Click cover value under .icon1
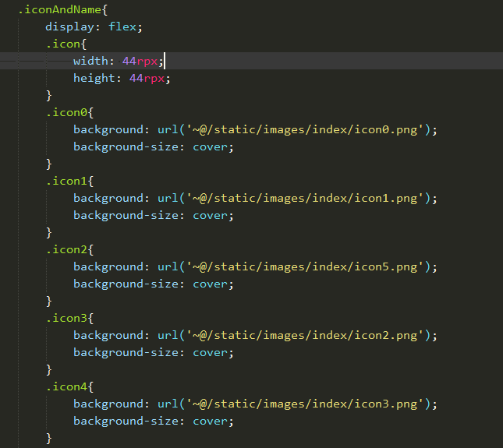This screenshot has height=448, width=503. point(210,215)
